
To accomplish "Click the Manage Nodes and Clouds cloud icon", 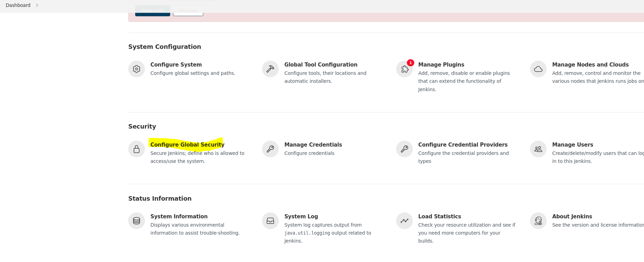I will (538, 69).
